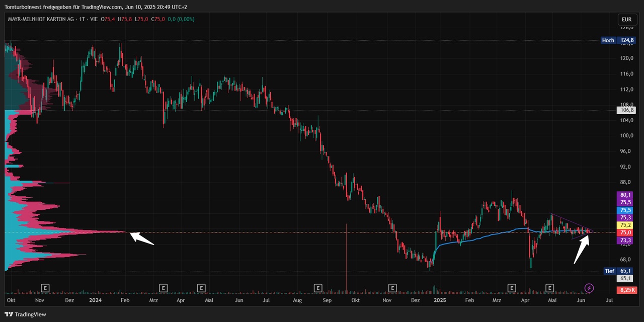Click the 100,0 price axis tick

pyautogui.click(x=627, y=136)
